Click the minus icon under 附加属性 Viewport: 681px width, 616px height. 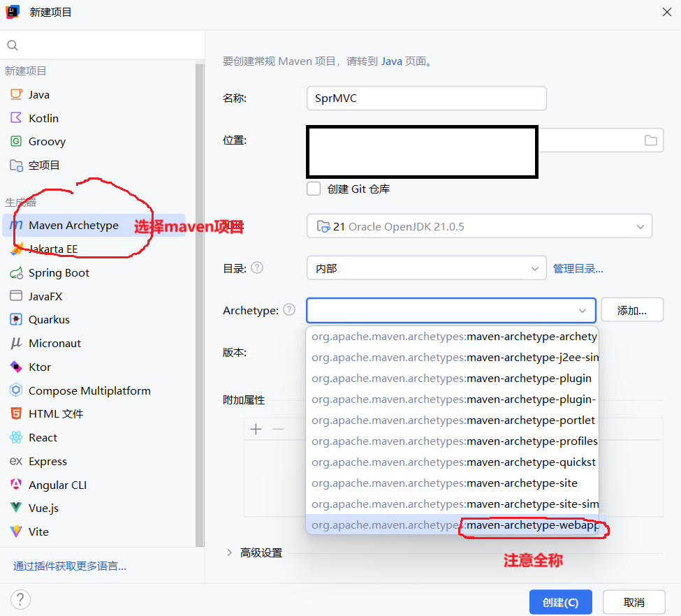coord(278,430)
